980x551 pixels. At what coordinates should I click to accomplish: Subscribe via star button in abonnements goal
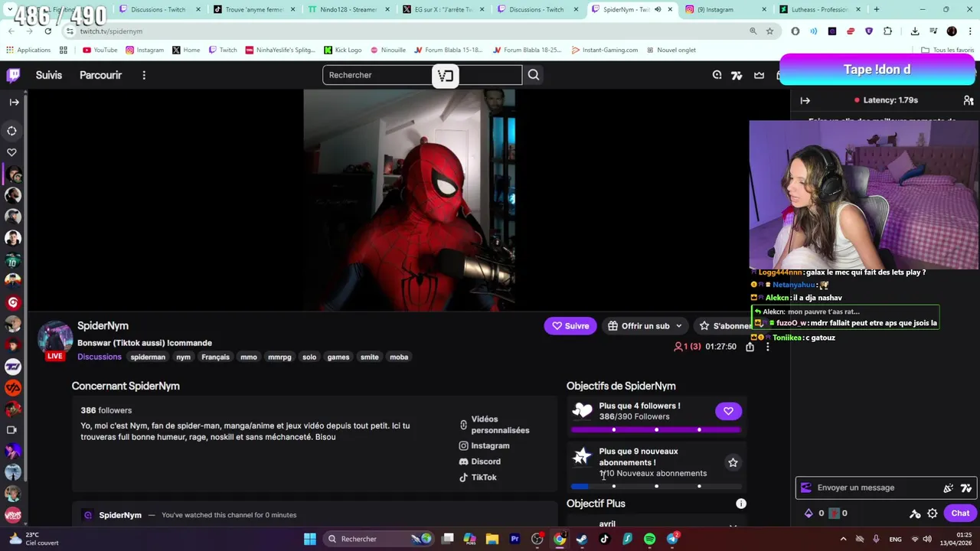(733, 462)
